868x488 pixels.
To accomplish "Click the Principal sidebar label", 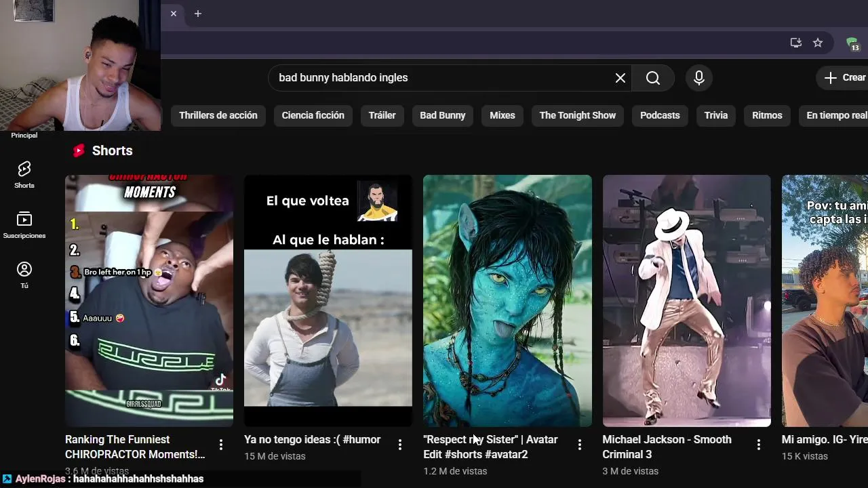I will point(24,136).
